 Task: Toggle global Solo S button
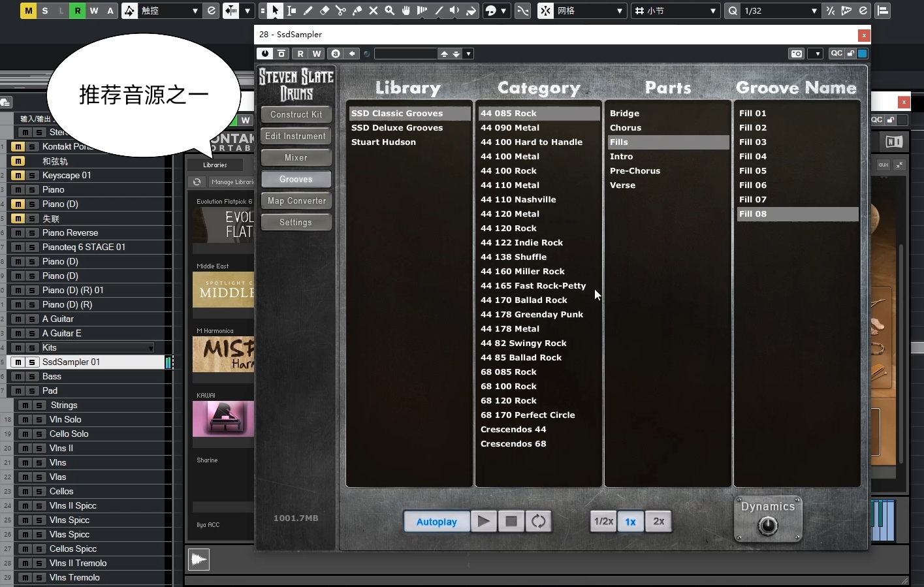(x=45, y=10)
